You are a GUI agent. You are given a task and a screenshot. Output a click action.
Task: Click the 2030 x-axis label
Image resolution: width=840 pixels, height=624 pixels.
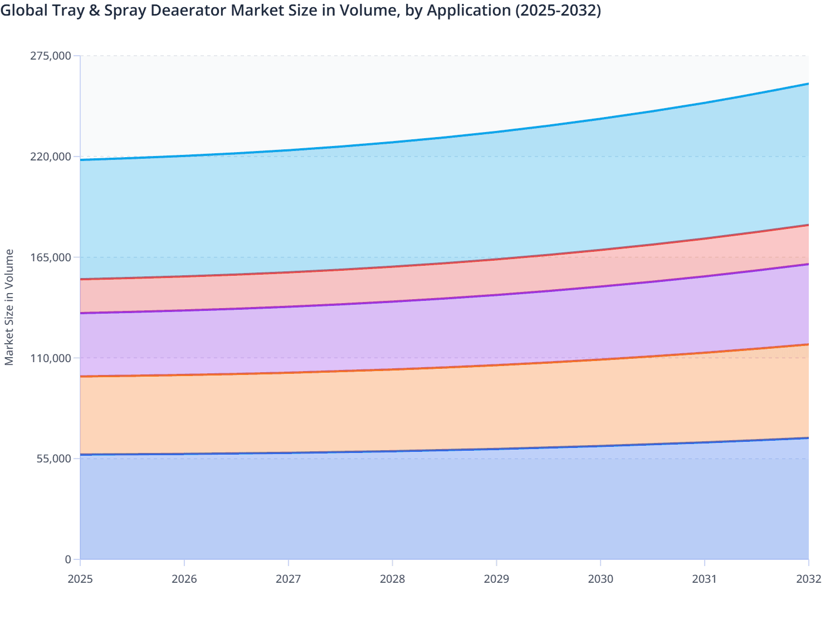[600, 579]
